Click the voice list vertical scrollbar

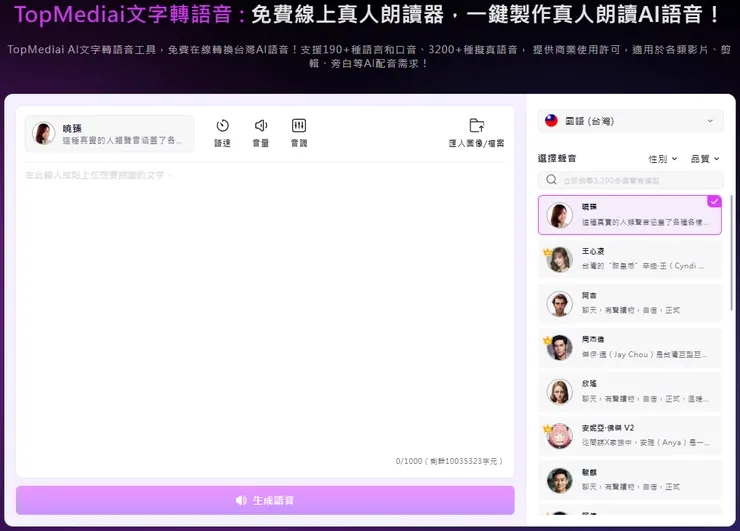(x=732, y=253)
